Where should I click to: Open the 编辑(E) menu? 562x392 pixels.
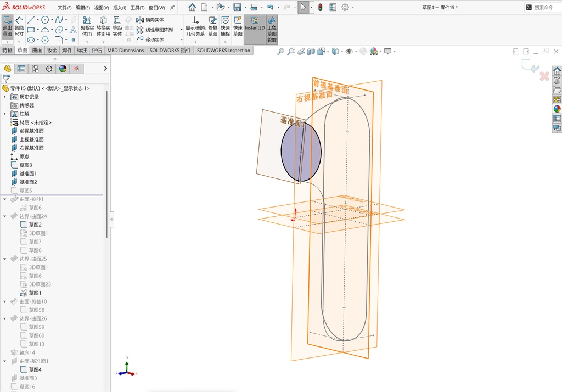83,8
